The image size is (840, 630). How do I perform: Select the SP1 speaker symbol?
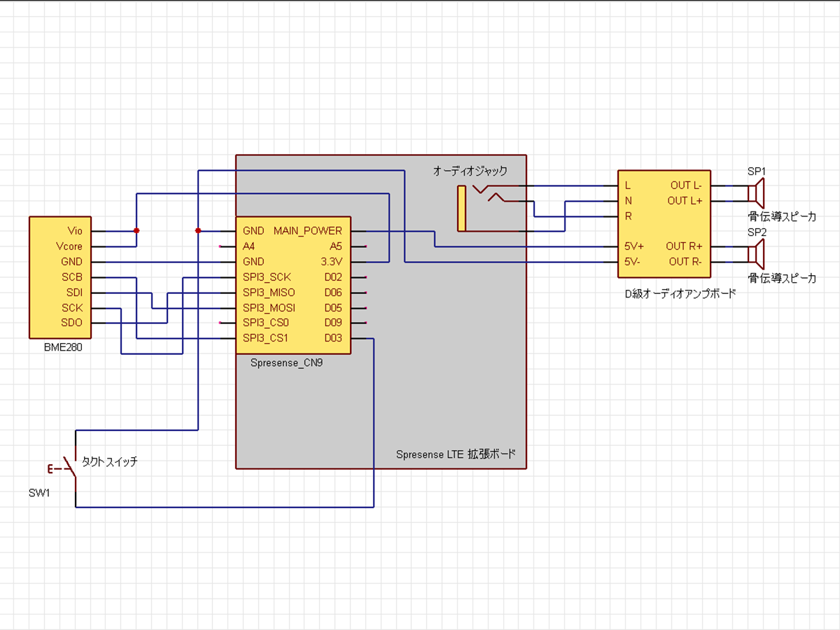pyautogui.click(x=756, y=192)
